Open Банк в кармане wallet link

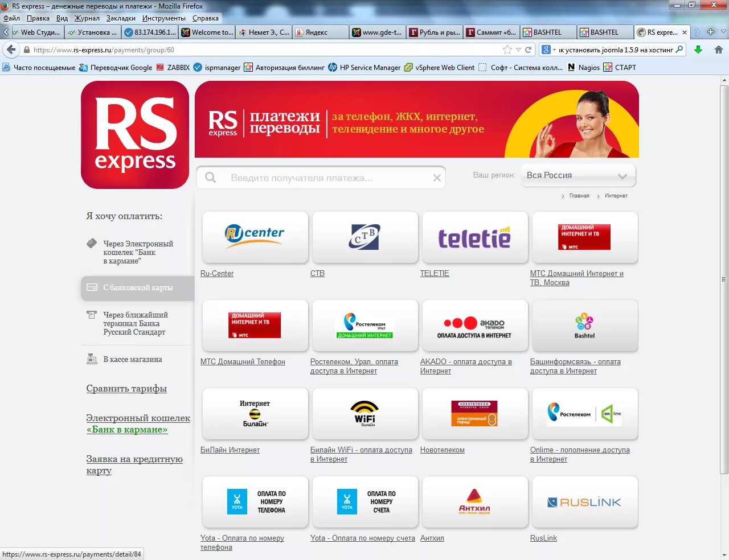(138, 424)
